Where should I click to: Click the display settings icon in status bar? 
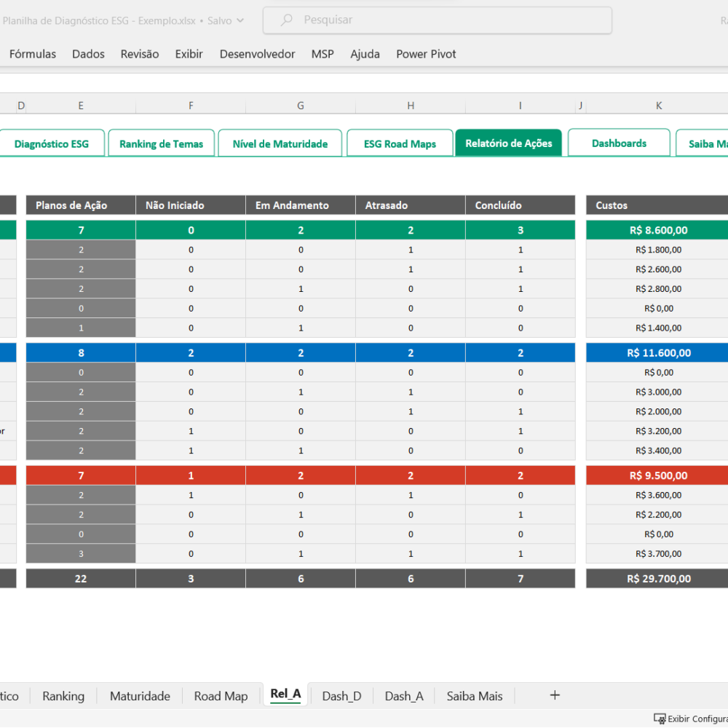tap(660, 719)
